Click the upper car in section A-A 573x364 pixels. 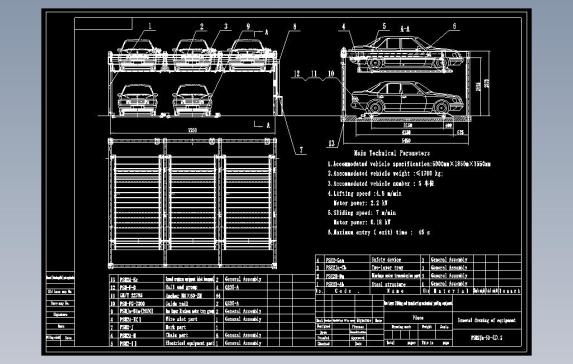[406, 52]
